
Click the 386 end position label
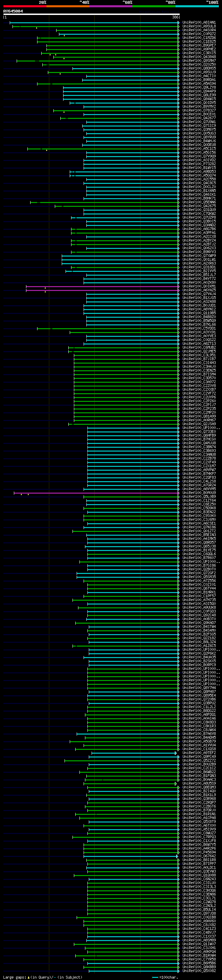[x=175, y=17]
